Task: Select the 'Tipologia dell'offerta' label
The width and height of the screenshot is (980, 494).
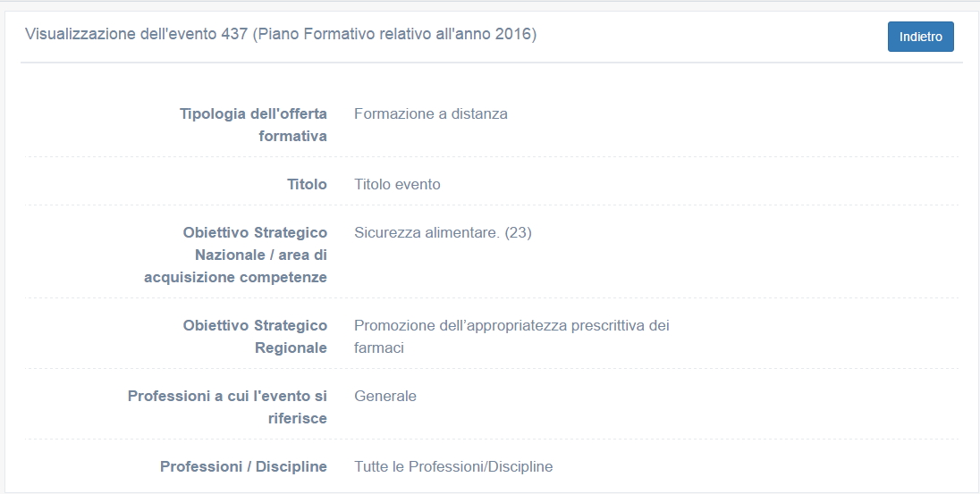Action: pos(253,113)
